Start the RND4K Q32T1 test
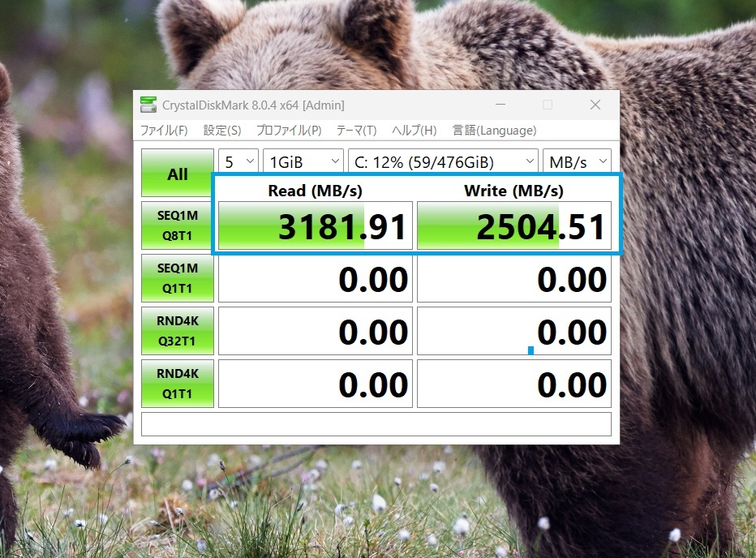 click(x=178, y=331)
